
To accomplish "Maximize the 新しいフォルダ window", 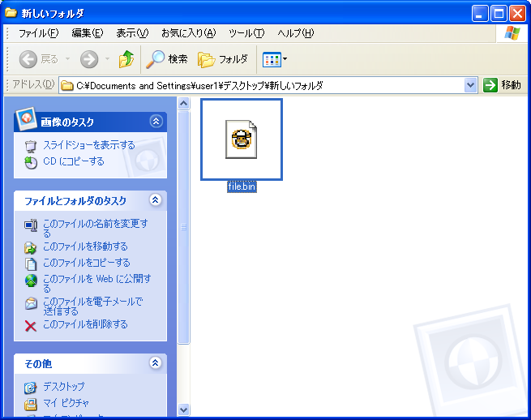I will tap(499, 14).
